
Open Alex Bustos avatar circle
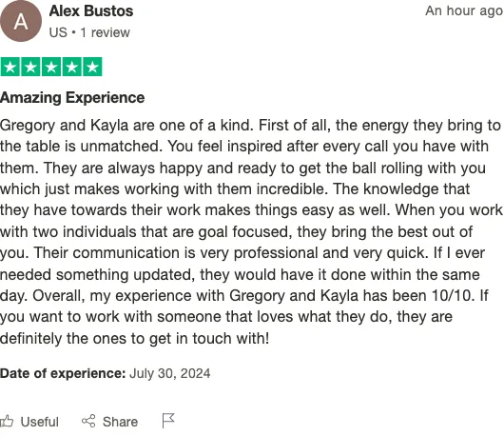coord(21,21)
